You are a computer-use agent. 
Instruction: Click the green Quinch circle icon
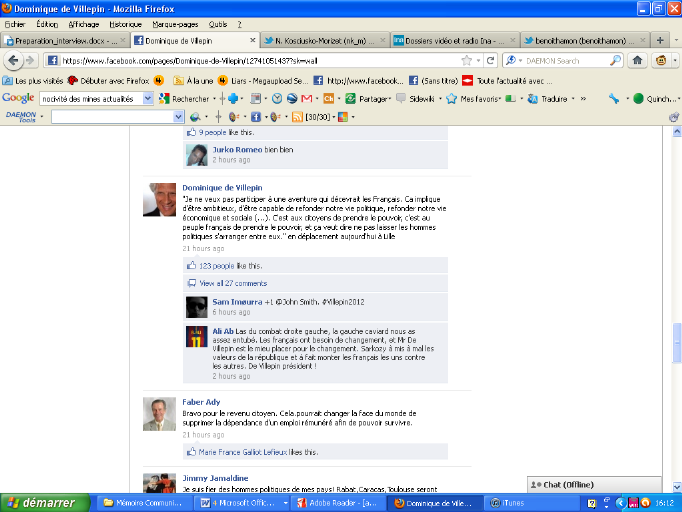(x=638, y=99)
